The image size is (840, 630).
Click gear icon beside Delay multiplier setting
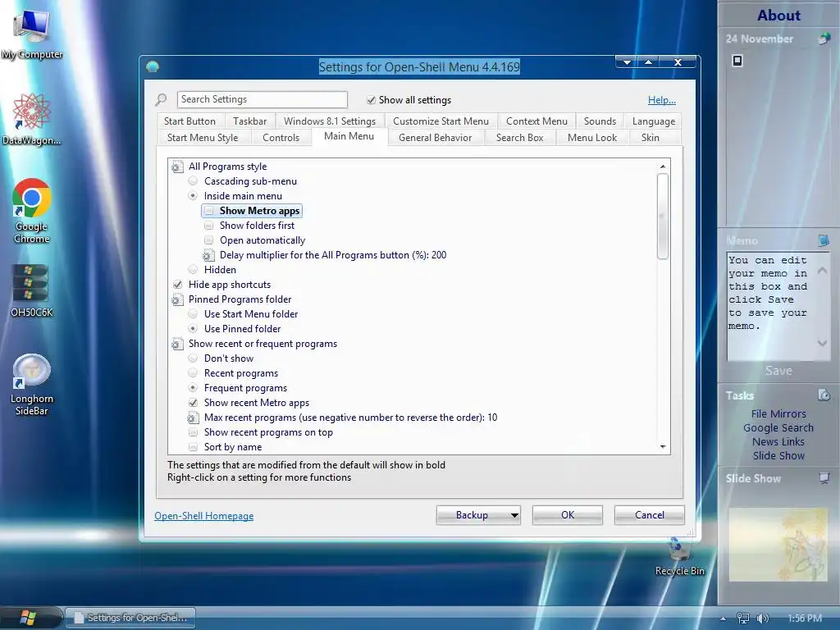tap(208, 256)
